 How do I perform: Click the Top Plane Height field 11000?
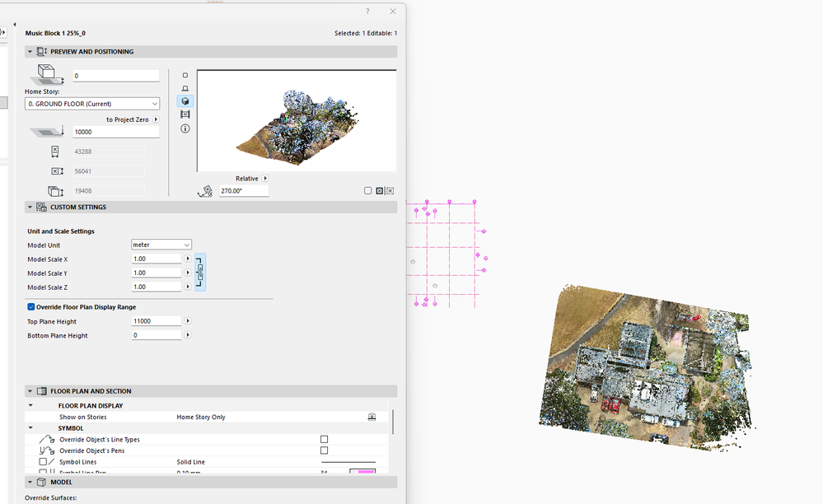tap(157, 321)
